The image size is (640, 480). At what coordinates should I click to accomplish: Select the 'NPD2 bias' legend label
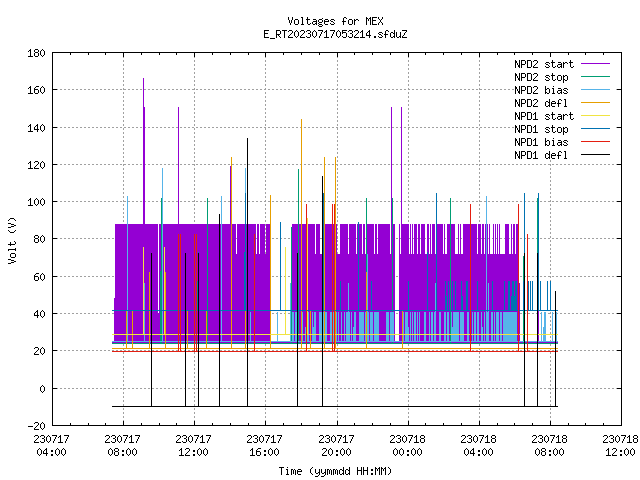[541, 90]
